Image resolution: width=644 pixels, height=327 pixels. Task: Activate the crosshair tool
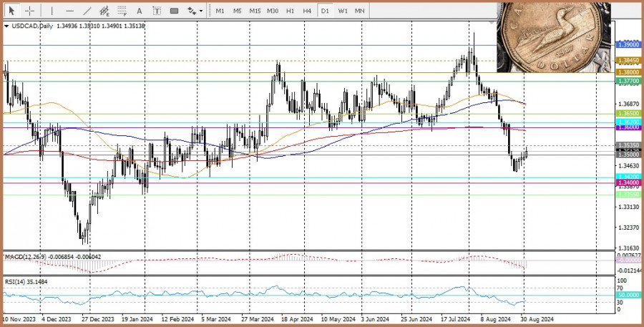[x=30, y=11]
